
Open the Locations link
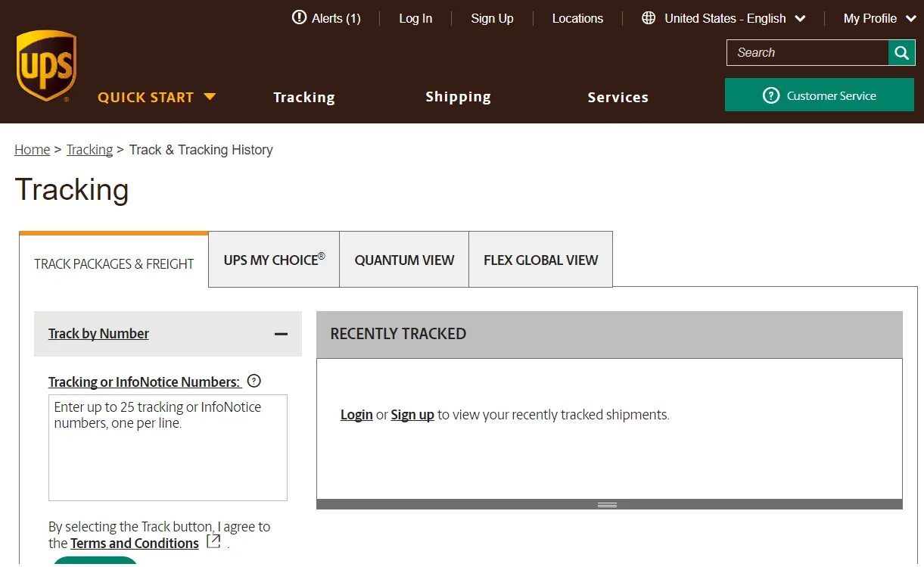click(577, 18)
